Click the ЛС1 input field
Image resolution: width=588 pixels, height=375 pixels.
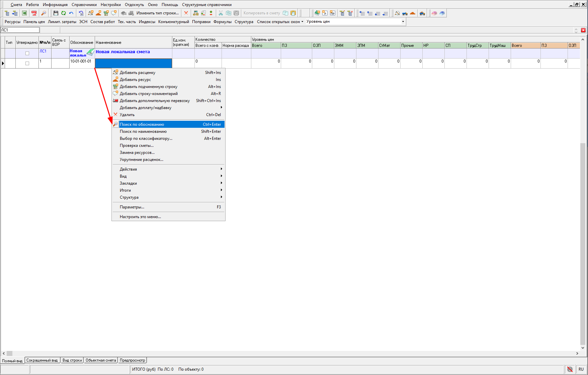pyautogui.click(x=20, y=30)
